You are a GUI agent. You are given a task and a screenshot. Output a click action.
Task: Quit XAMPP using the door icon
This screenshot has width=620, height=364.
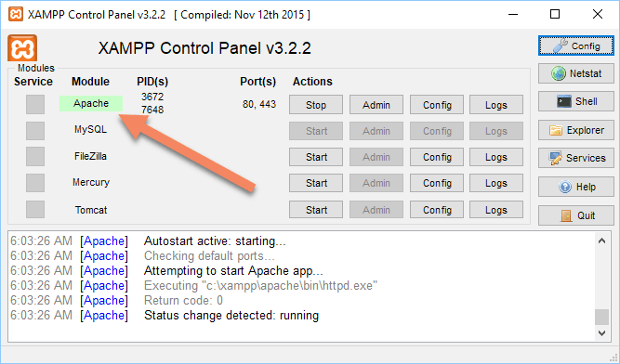click(x=576, y=215)
